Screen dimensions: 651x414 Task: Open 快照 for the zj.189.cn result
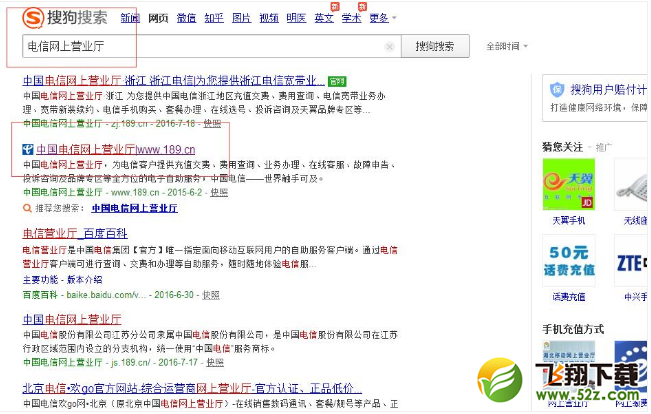click(212, 123)
